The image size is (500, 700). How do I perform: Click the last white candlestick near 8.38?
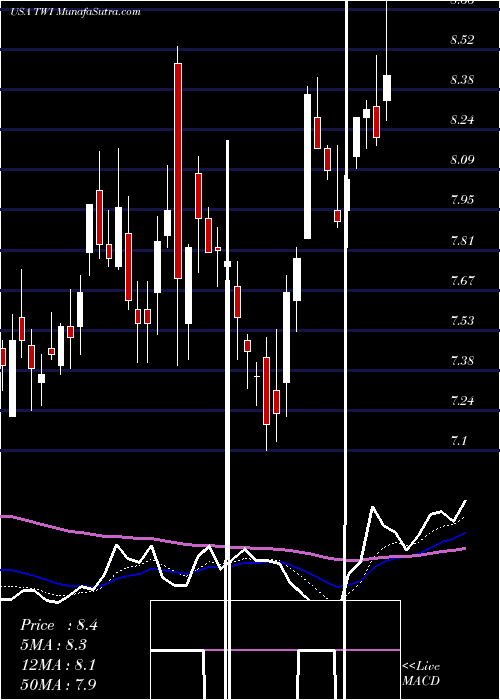click(x=387, y=88)
